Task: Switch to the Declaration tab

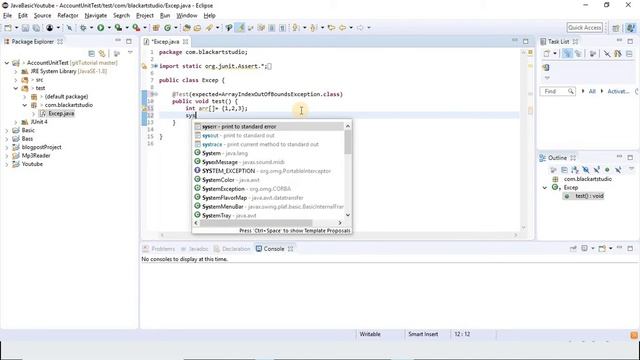Action: pyautogui.click(x=232, y=249)
